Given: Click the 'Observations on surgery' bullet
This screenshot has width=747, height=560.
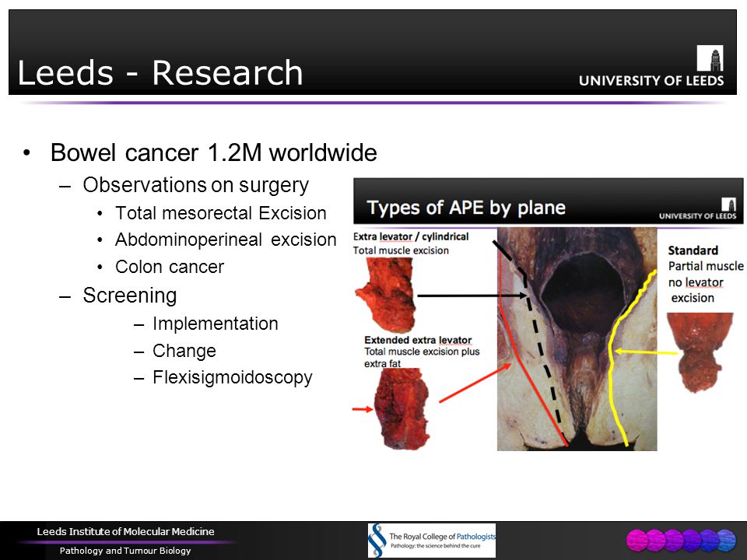Looking at the screenshot, I should click(x=196, y=185).
